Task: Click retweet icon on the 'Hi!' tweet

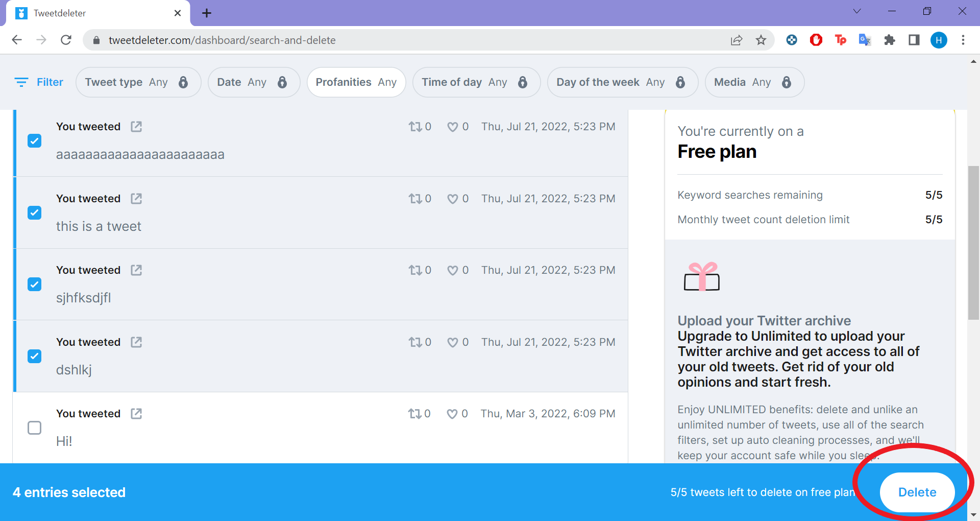Action: tap(414, 414)
